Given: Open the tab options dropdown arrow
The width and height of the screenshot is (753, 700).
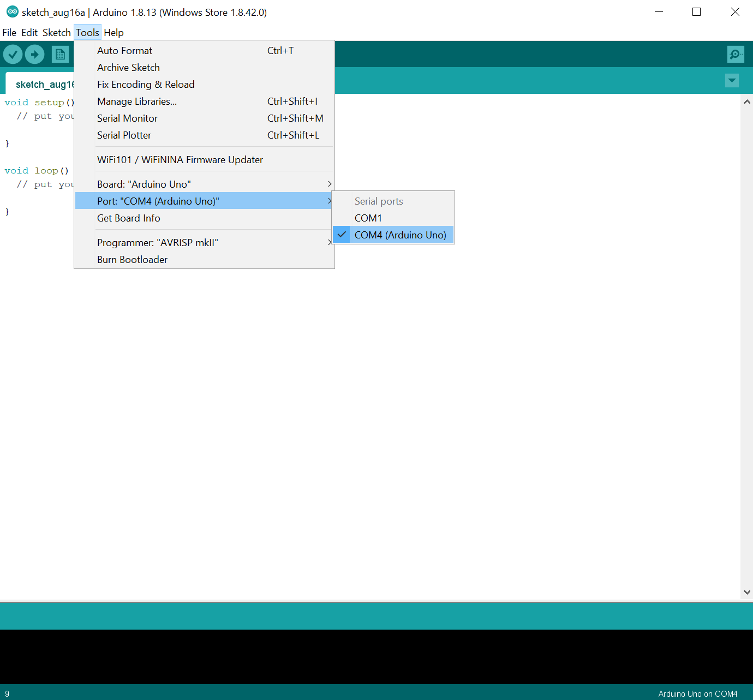Looking at the screenshot, I should point(732,81).
